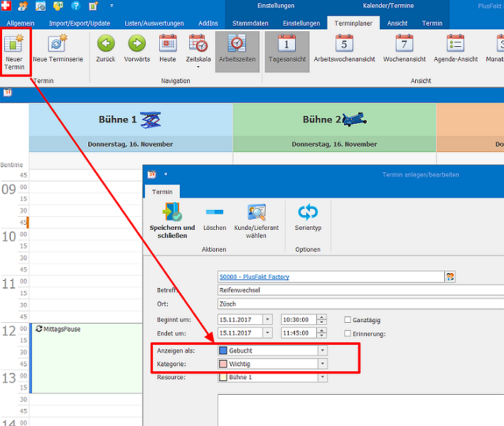Click the blue Gebucht color swatch
Viewport: 504px width, 426px height.
[223, 351]
